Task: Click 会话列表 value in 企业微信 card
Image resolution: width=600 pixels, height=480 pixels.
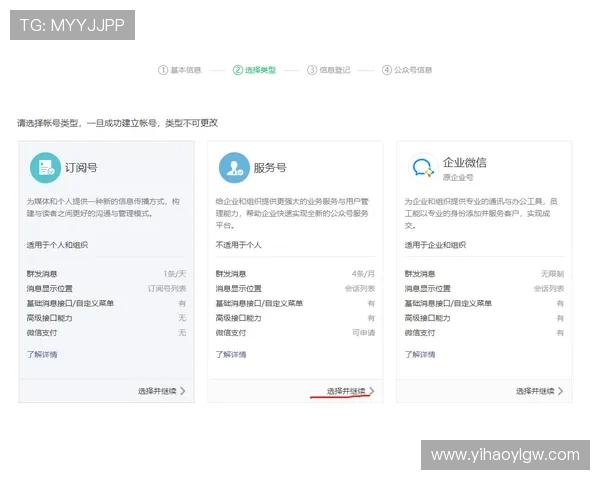Action: pyautogui.click(x=549, y=289)
